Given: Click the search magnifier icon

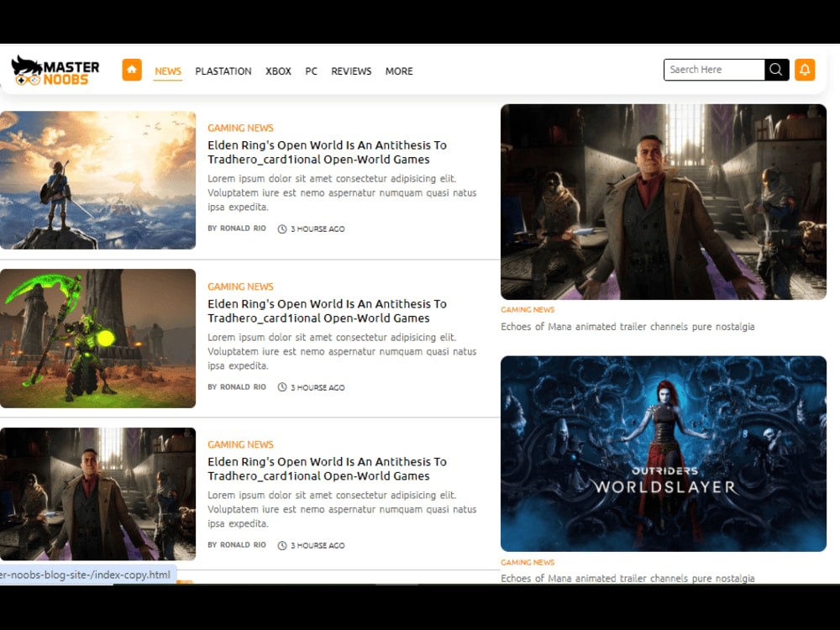Looking at the screenshot, I should tap(776, 70).
